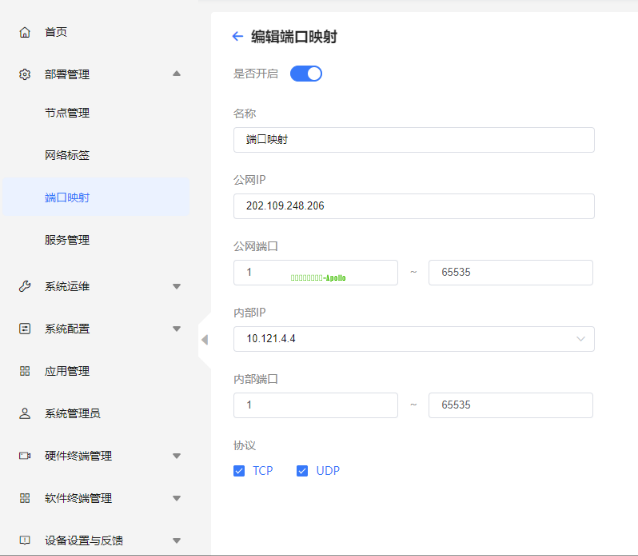Click the 硬件终端管理 camera icon
The height and width of the screenshot is (556, 638).
pos(25,456)
